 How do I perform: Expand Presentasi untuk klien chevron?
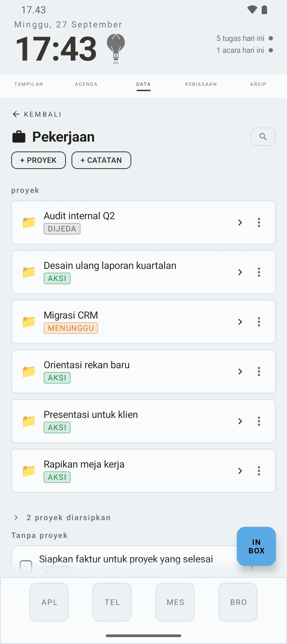pos(240,421)
